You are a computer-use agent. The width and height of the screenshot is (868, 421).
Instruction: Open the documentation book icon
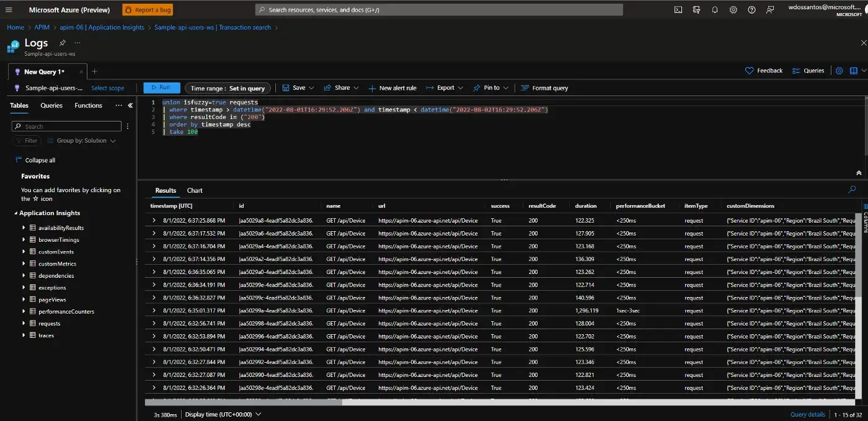click(x=854, y=71)
